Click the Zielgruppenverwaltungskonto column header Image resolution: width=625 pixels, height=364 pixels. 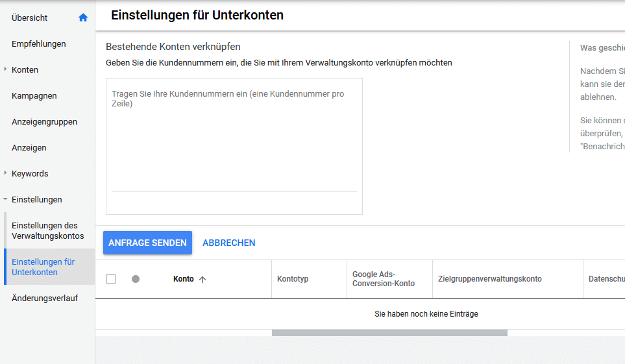490,279
